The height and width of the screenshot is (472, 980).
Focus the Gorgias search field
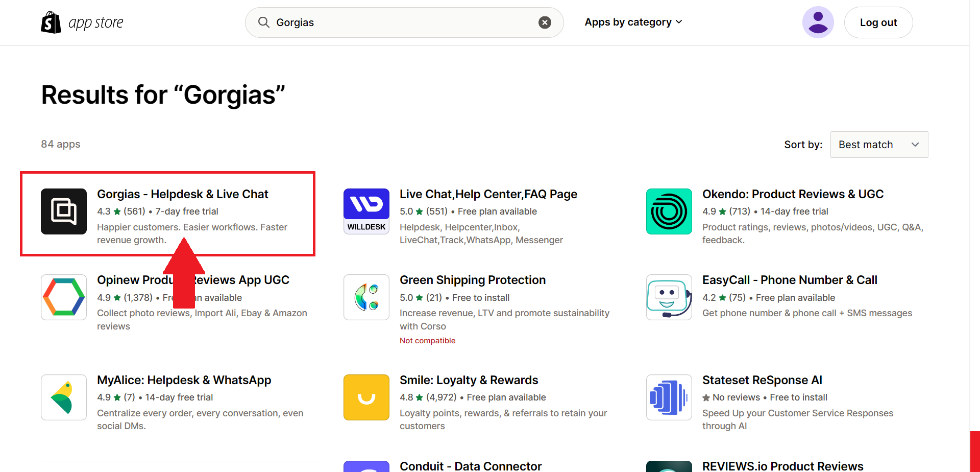tap(404, 22)
